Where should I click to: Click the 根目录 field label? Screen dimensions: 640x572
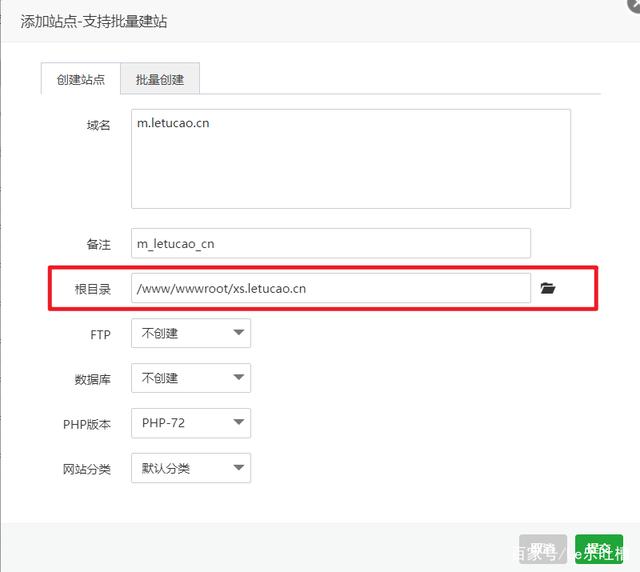[x=92, y=289]
